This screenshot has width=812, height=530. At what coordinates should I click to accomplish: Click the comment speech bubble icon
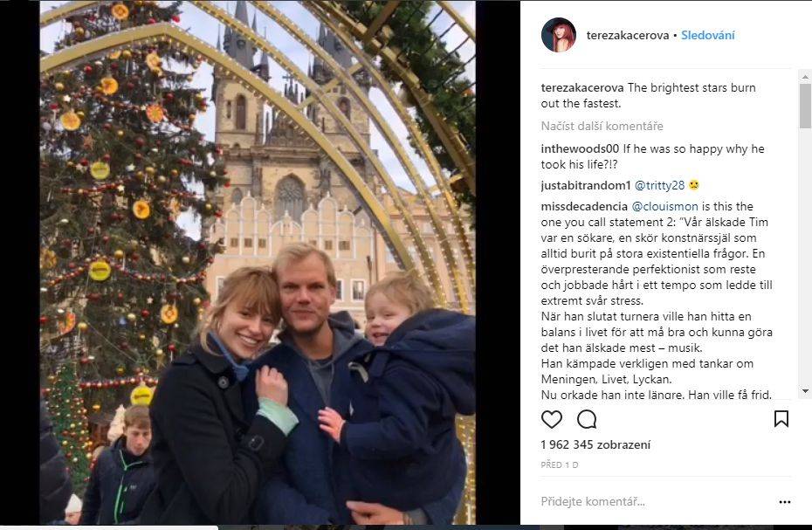[587, 419]
